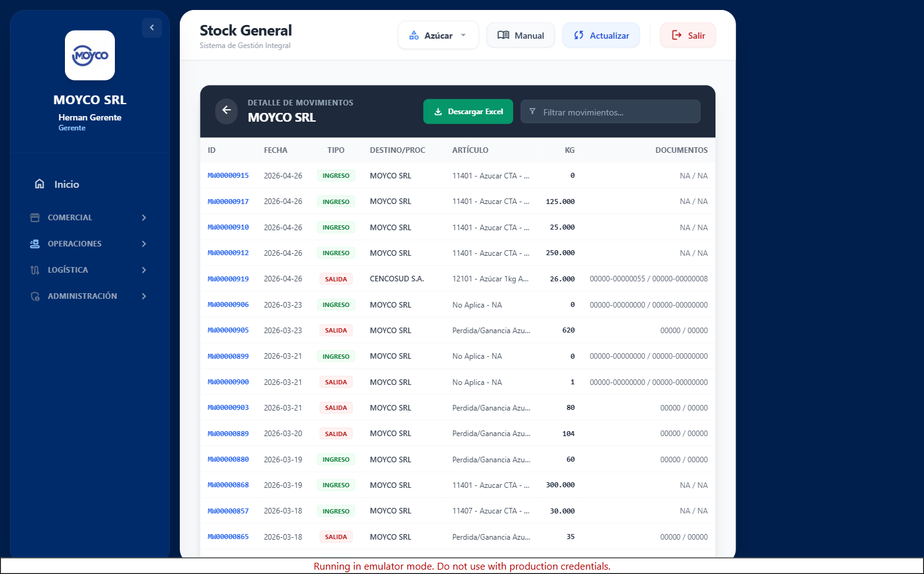Open movement MW00000865
Image resolution: width=924 pixels, height=574 pixels.
tap(229, 537)
